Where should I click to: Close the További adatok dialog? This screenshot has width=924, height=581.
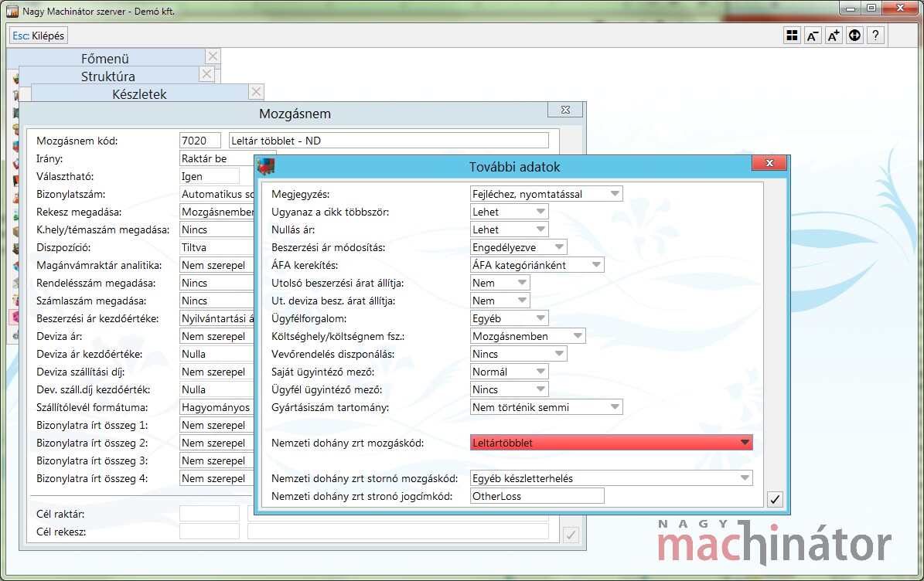769,163
